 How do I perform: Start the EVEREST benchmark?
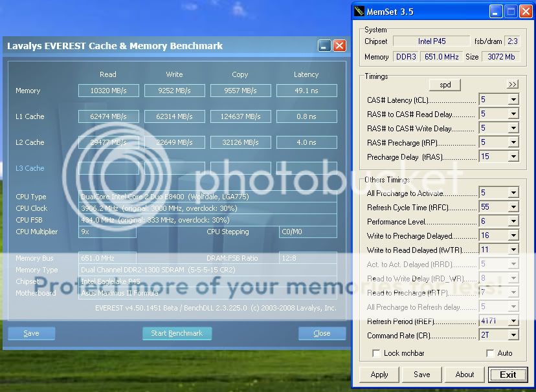[x=177, y=333]
